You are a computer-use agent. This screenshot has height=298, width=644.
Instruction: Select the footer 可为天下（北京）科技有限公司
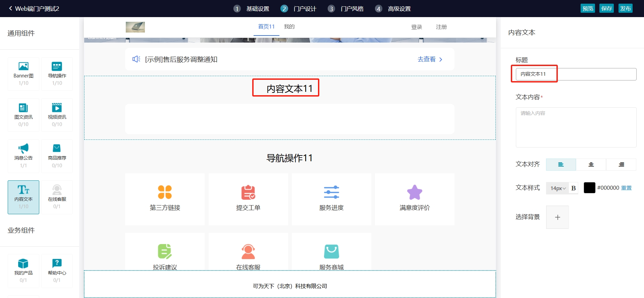coord(290,286)
